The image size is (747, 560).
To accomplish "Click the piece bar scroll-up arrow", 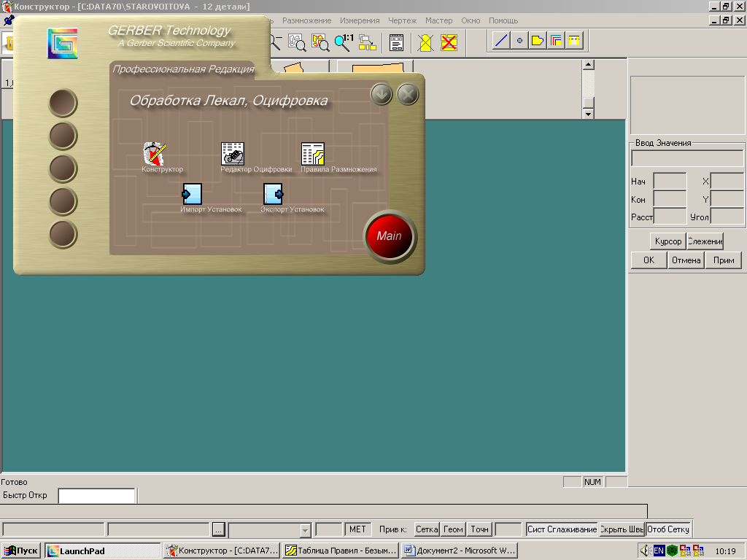I will point(589,65).
